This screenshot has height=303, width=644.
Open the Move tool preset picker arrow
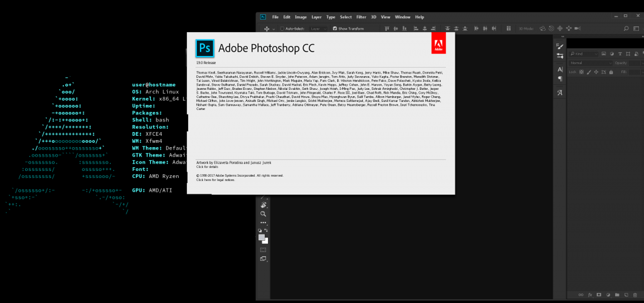[x=274, y=29]
